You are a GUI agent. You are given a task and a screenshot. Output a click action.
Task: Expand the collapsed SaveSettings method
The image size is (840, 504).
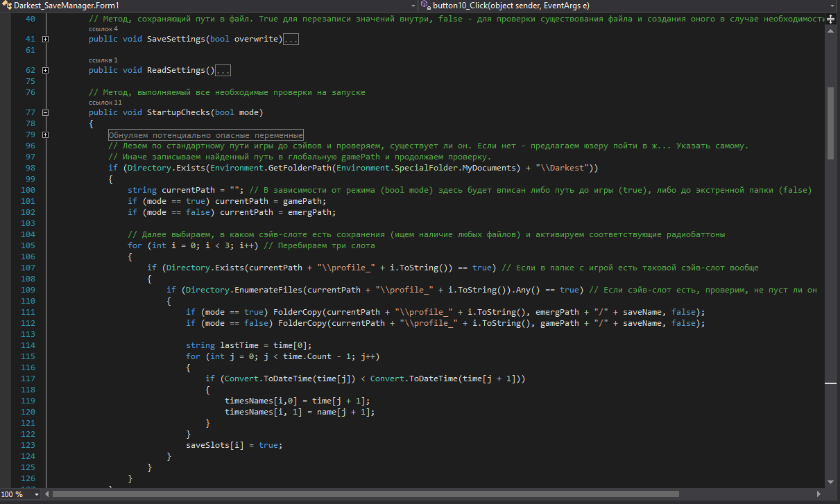46,40
